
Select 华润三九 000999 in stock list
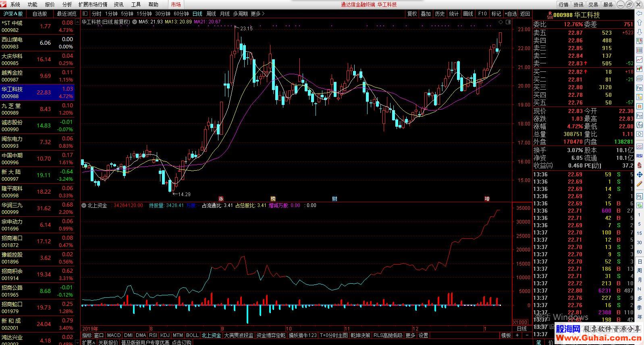click(37, 208)
